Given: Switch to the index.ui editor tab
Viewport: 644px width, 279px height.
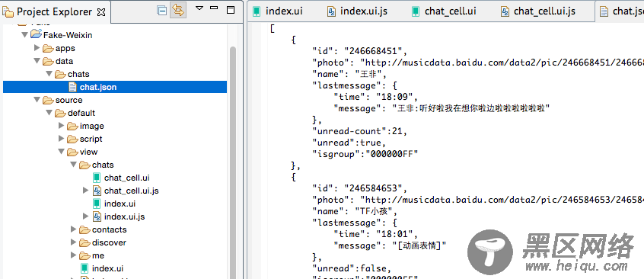Looking at the screenshot, I should 284,11.
